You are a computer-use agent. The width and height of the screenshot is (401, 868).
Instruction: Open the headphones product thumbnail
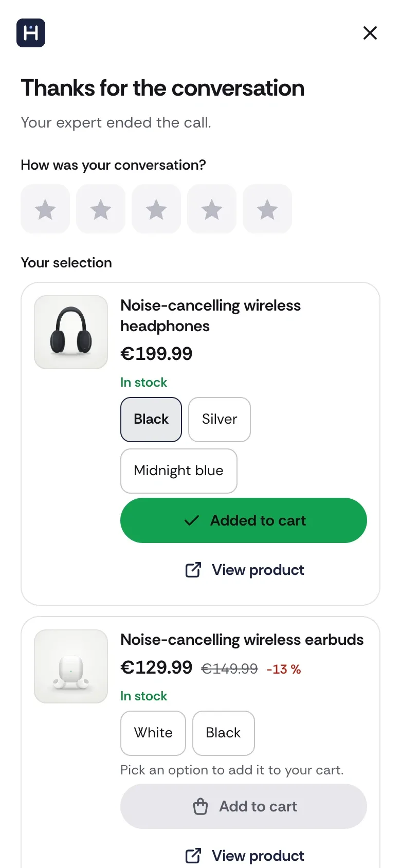(x=71, y=332)
